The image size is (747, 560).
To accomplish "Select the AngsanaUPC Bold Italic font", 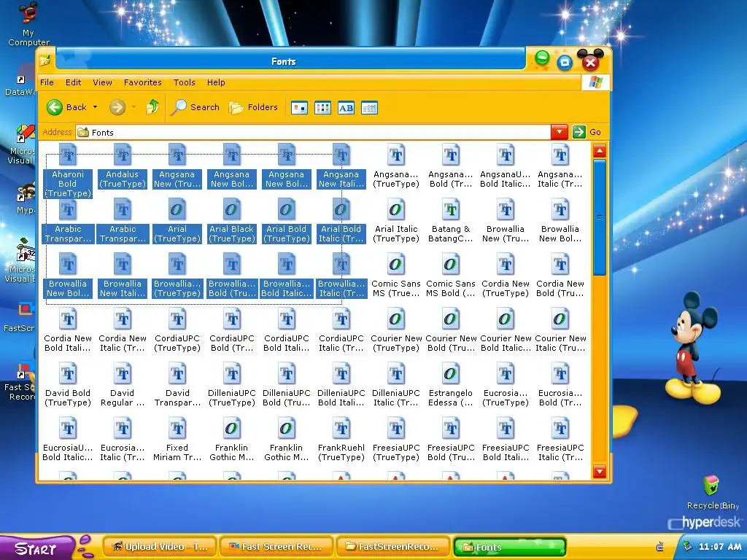I will coord(506,166).
